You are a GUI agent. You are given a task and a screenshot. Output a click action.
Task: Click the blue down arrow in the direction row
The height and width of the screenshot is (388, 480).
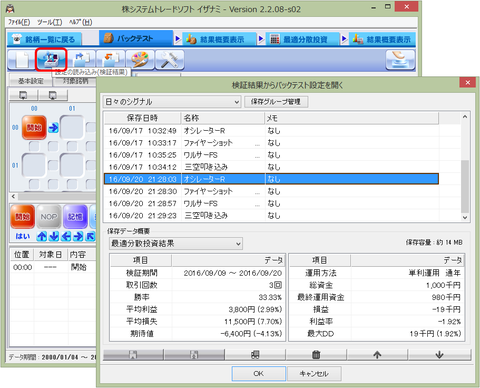coord(54,236)
